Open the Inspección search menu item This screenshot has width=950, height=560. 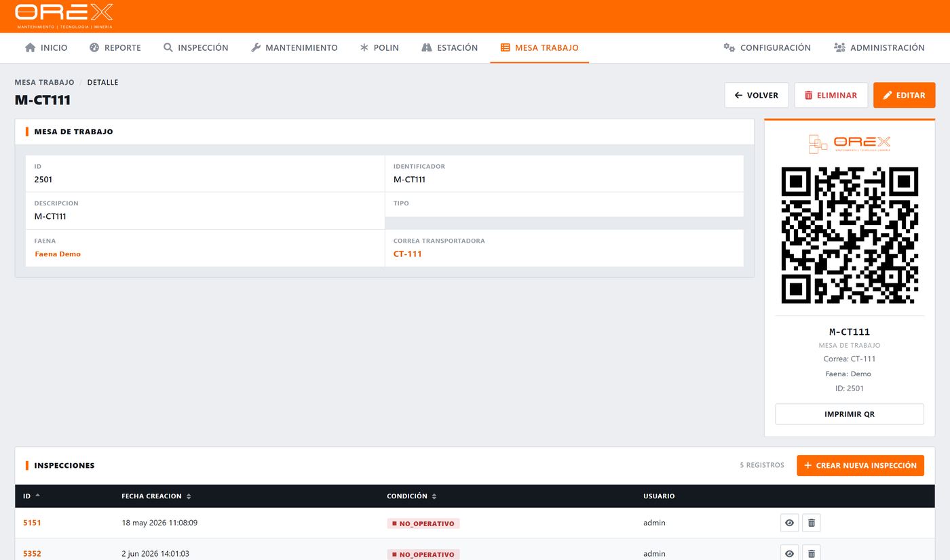[x=196, y=47]
